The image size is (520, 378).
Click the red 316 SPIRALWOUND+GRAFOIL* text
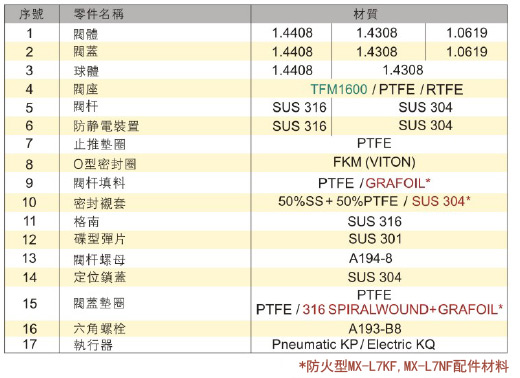402,310
